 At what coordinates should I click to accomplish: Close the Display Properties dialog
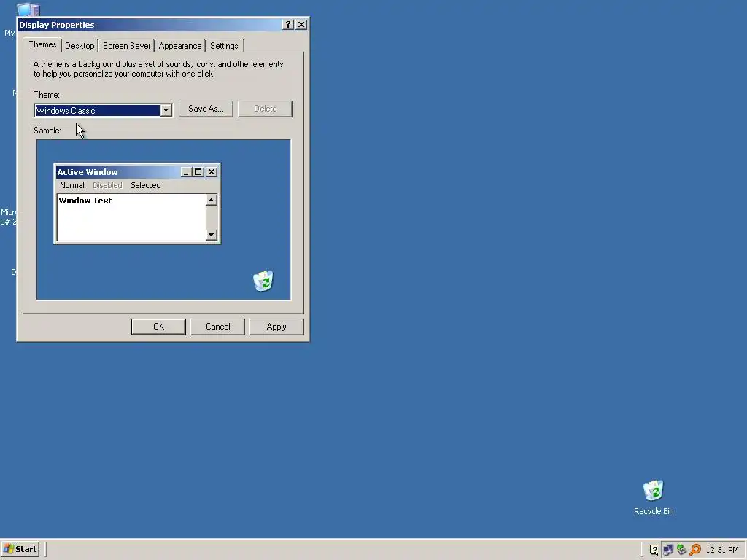point(301,24)
